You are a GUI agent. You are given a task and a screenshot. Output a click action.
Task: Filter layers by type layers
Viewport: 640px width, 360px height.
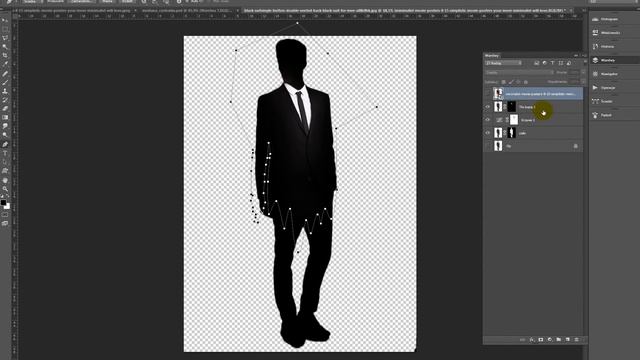[553, 63]
